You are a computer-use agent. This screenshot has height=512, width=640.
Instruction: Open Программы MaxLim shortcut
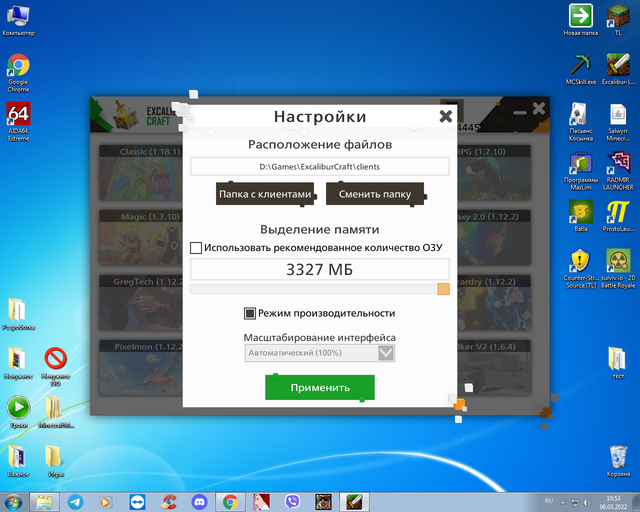click(x=580, y=171)
